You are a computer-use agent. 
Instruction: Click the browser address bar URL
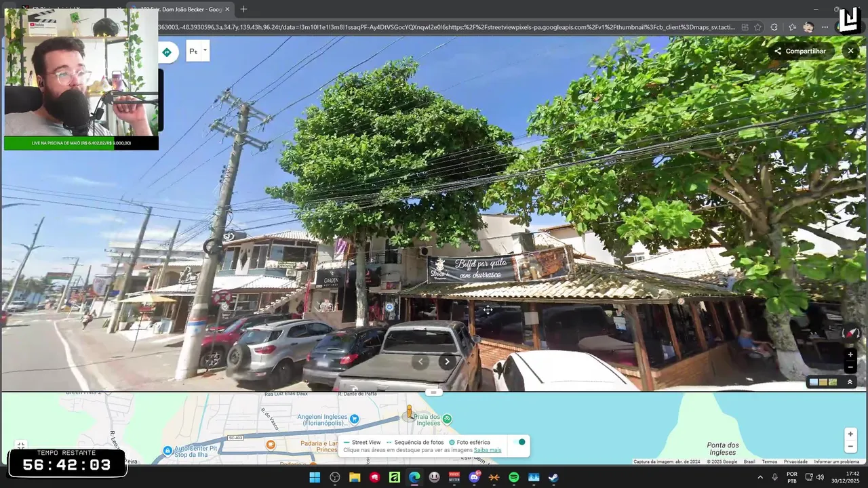[x=446, y=27]
